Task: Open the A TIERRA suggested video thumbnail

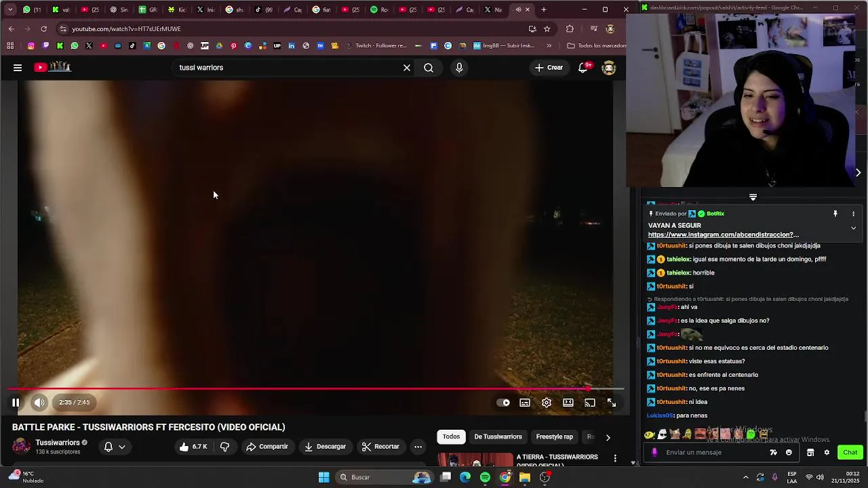Action: pos(475,460)
